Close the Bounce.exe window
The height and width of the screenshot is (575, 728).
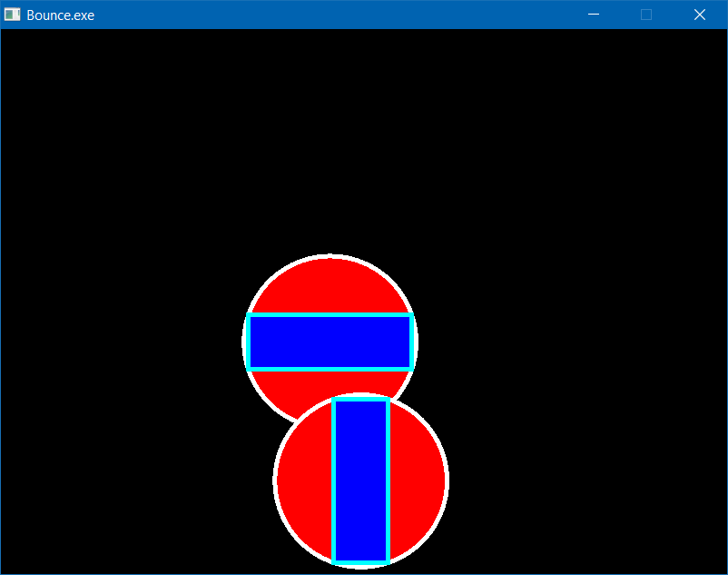[699, 15]
